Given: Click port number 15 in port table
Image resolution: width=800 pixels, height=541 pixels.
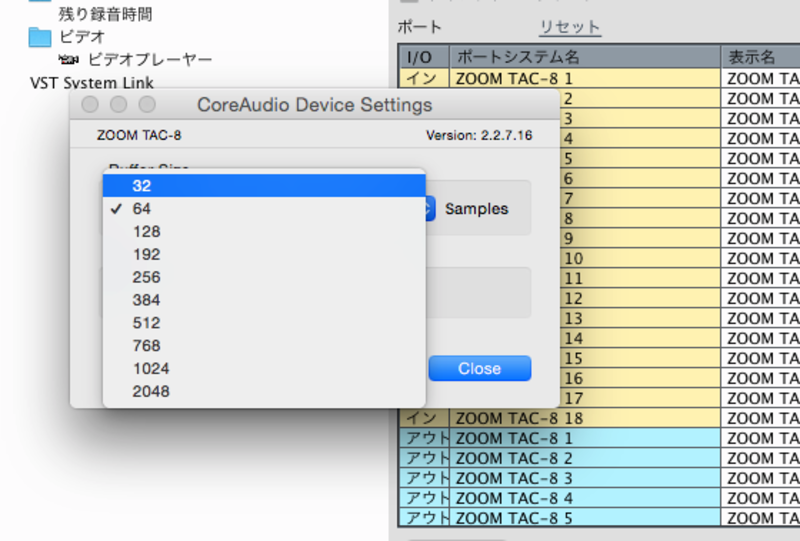Looking at the screenshot, I should click(573, 359).
